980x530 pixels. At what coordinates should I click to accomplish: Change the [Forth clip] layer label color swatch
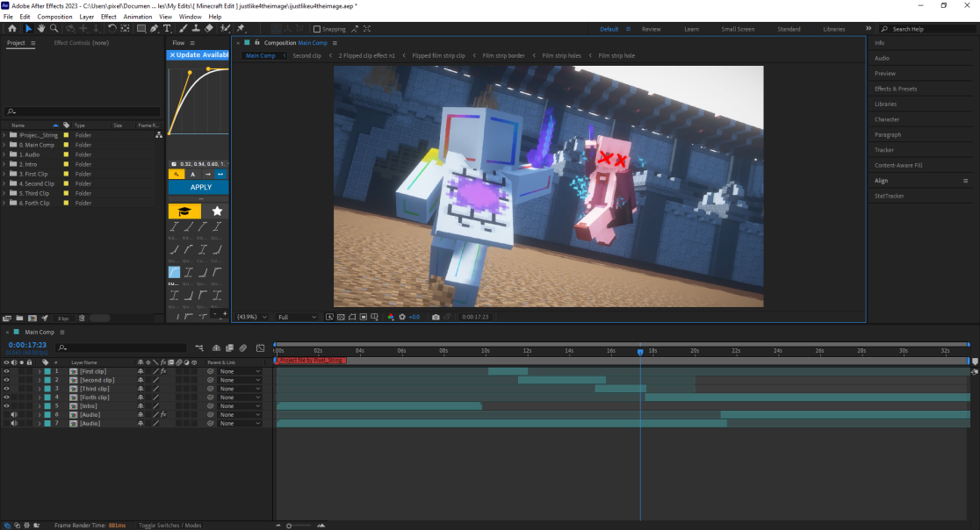47,397
